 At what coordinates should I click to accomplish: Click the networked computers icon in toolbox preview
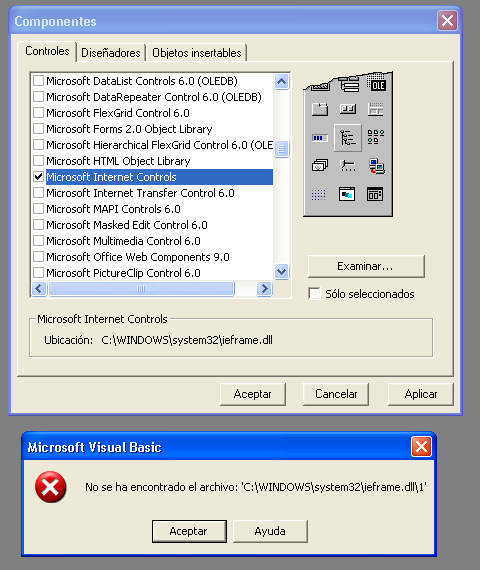[376, 166]
